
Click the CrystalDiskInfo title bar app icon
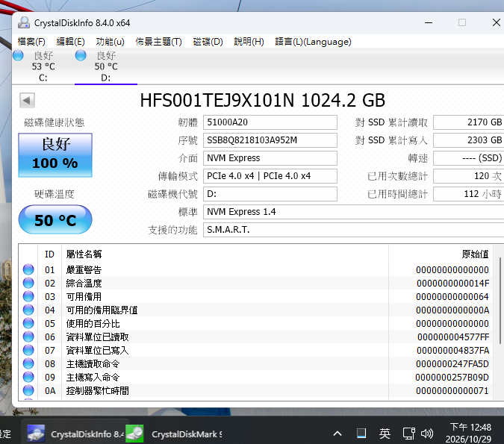coord(23,22)
